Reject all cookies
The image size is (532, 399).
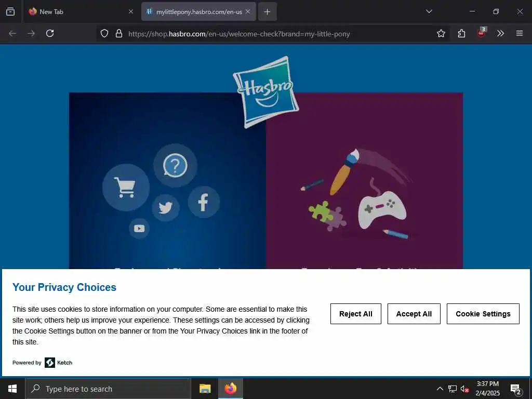click(355, 314)
